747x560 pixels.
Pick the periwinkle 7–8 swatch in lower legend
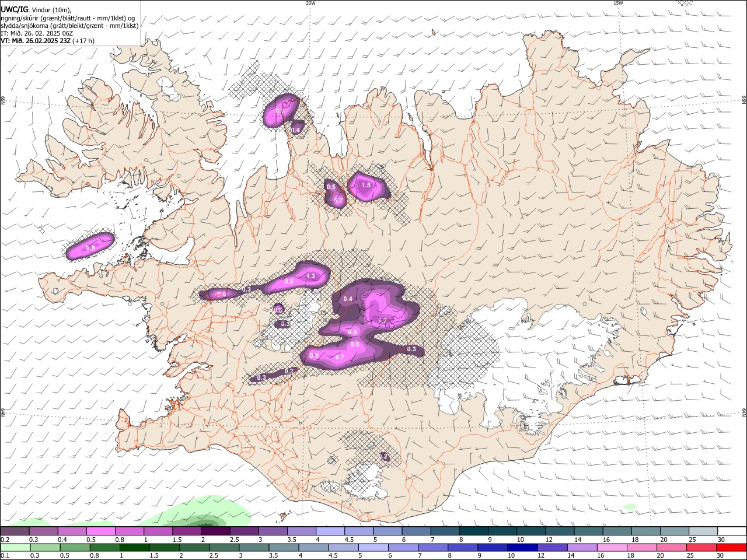(x=434, y=548)
